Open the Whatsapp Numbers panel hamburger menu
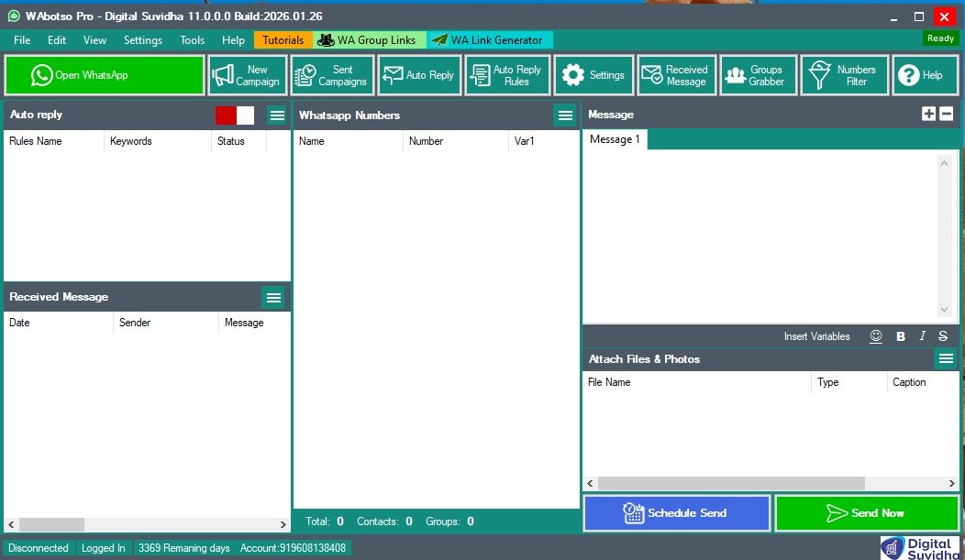Screen dimensions: 965x560 tap(565, 115)
